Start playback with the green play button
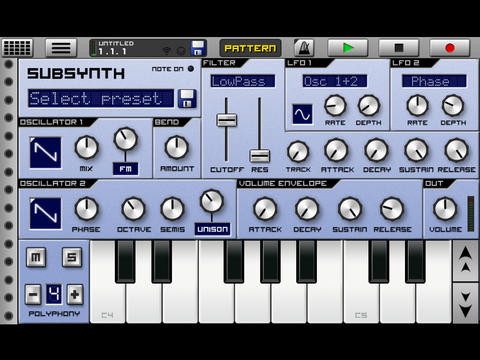Viewport: 480px width, 360px height. pyautogui.click(x=348, y=48)
